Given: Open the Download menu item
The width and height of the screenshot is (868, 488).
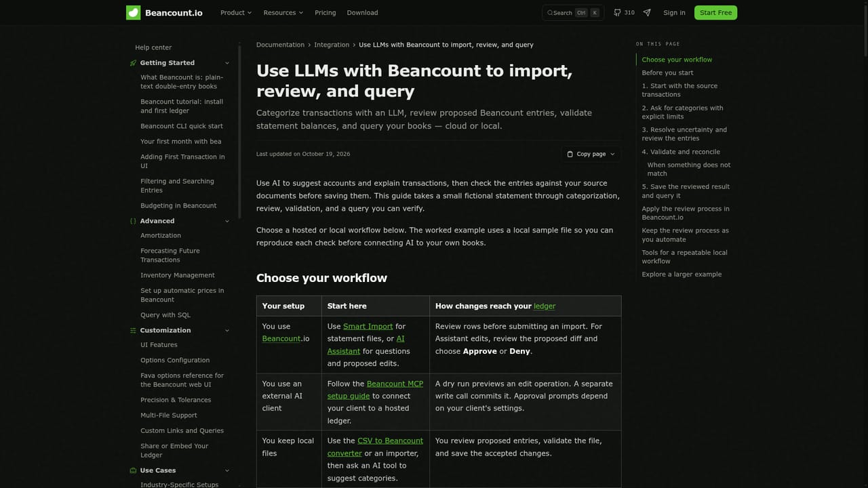Looking at the screenshot, I should point(362,12).
